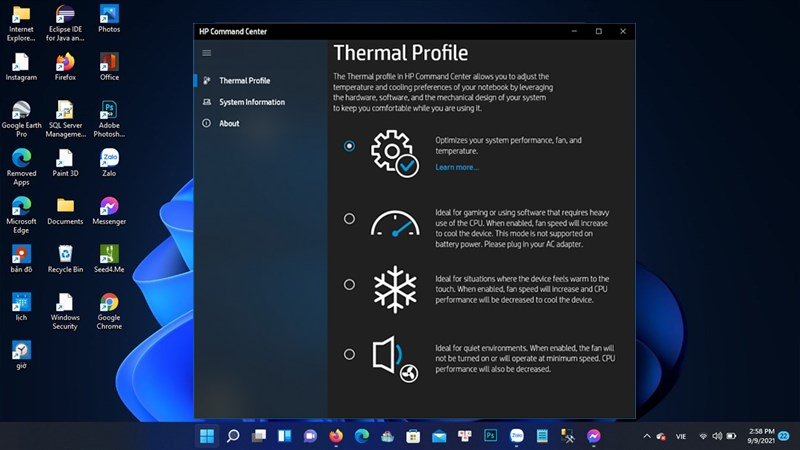Screen dimensions: 800x450
Task: Open Microsoft Store from the taskbar
Action: tap(413, 436)
